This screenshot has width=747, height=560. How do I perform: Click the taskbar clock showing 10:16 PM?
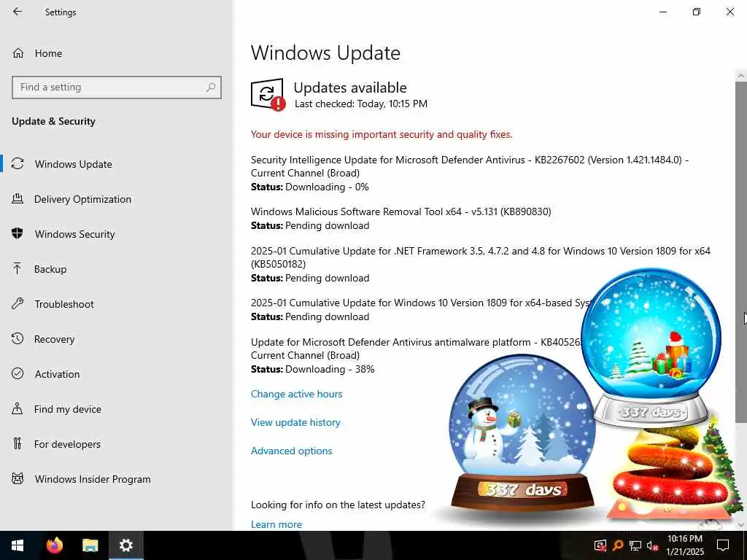(x=684, y=545)
